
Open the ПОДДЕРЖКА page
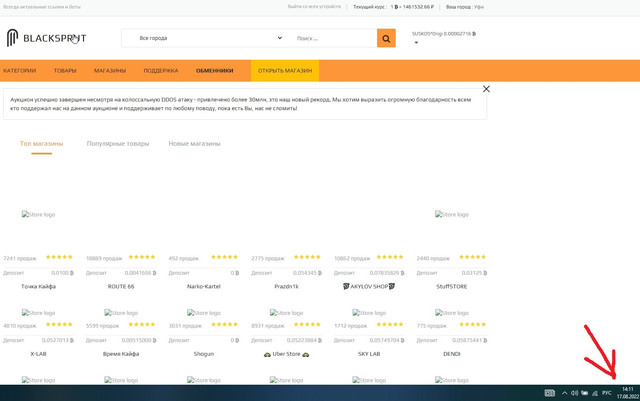pyautogui.click(x=161, y=71)
